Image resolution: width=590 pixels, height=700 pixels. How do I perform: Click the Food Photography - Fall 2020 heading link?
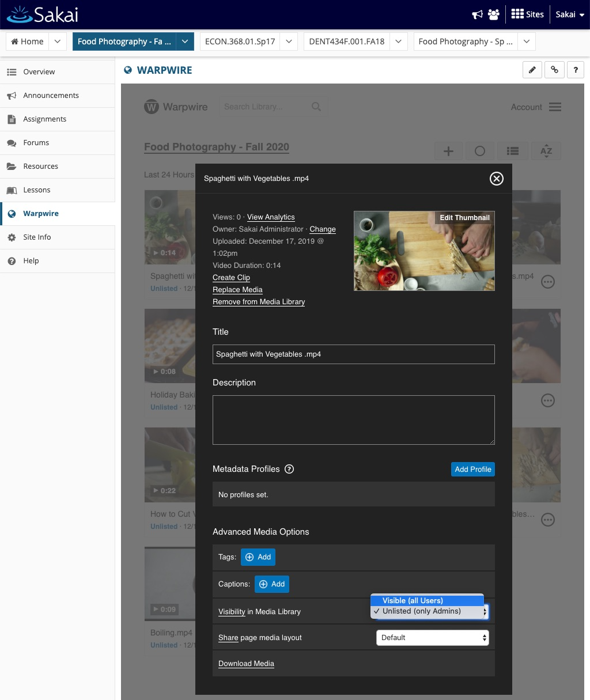point(217,147)
